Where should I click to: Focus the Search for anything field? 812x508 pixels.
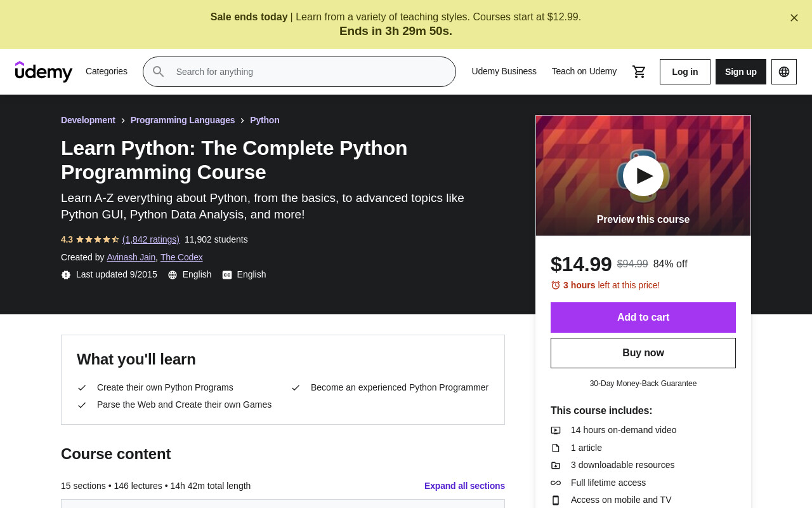[x=299, y=72]
